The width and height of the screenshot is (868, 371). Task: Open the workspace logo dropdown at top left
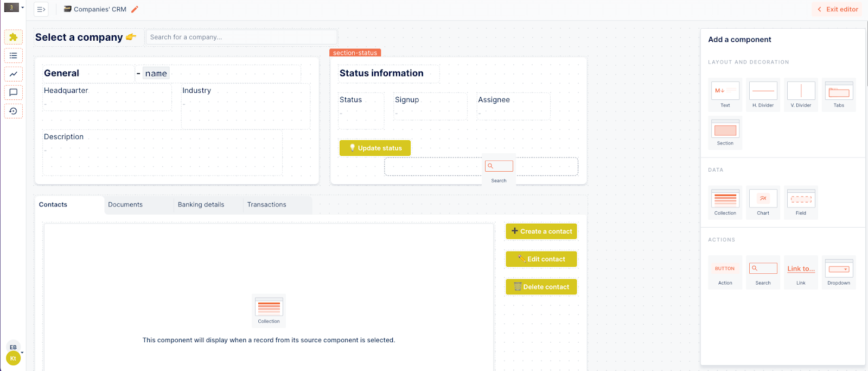coord(14,8)
